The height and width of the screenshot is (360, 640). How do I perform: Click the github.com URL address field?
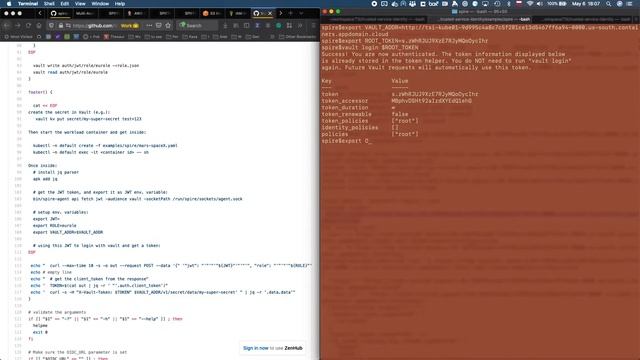(93, 25)
